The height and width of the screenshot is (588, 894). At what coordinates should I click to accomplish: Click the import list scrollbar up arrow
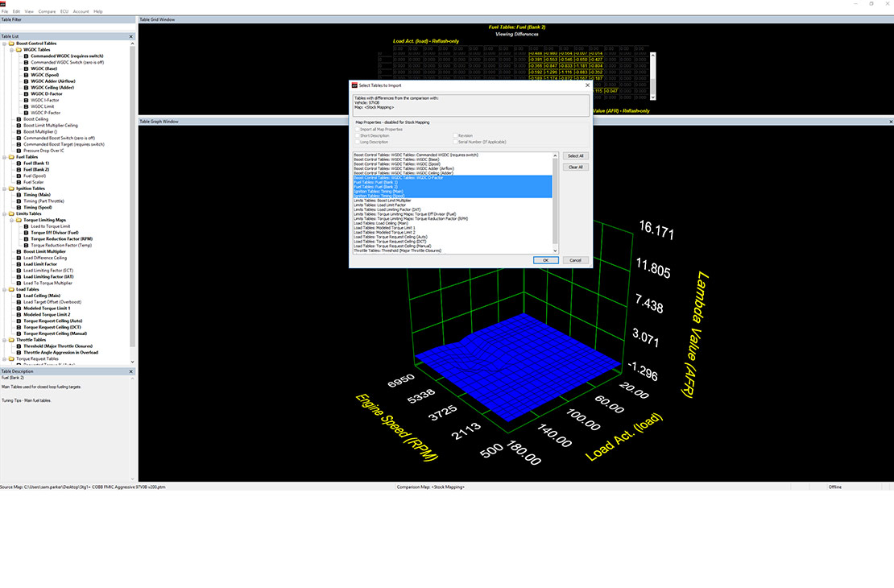[556, 155]
